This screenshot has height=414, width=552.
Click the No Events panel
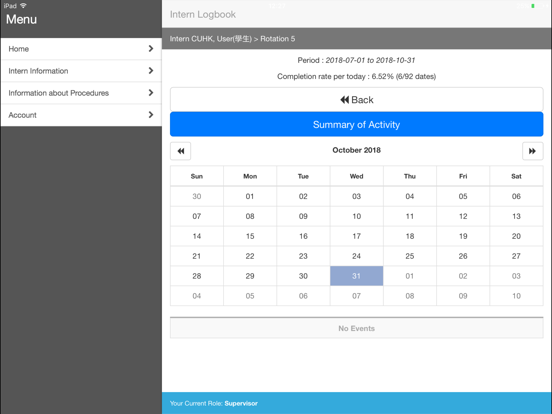tap(357, 328)
